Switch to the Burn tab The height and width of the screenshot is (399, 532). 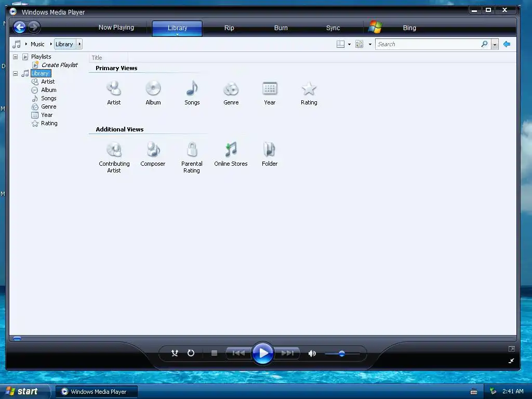[x=281, y=28]
